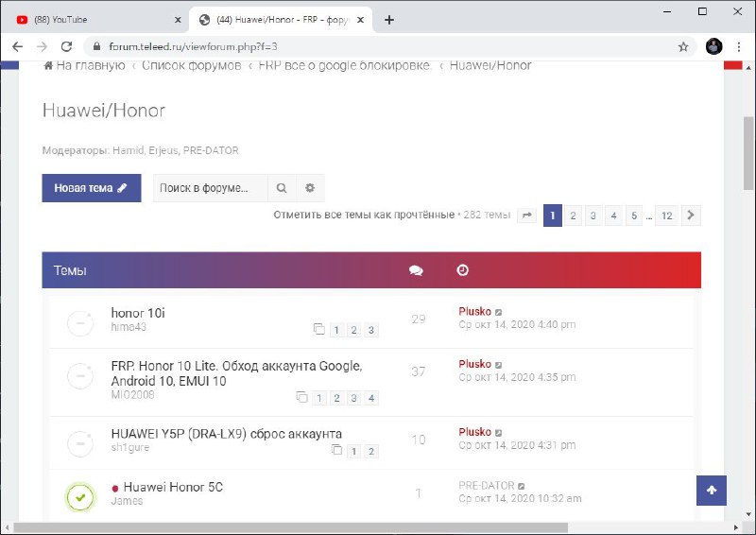Open FRP все о google блокировке breadcrumb
The height and width of the screenshot is (535, 756).
(x=345, y=65)
